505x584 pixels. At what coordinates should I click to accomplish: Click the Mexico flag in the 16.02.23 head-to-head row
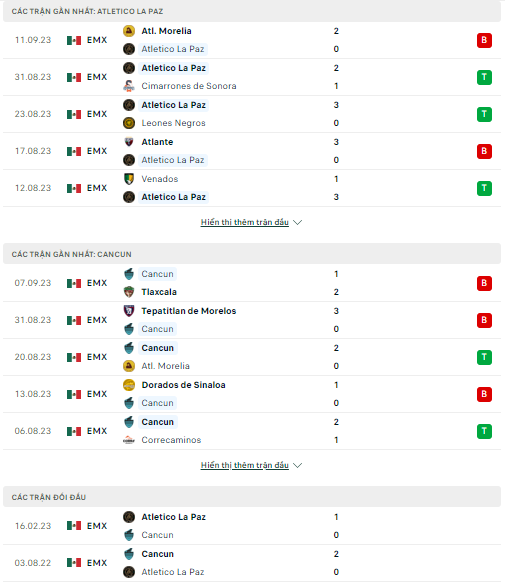[x=74, y=526]
